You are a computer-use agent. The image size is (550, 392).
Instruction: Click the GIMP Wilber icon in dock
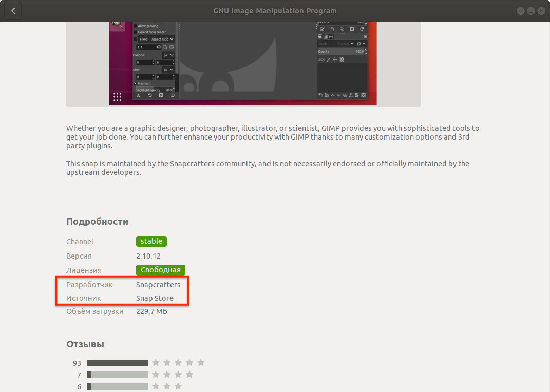(117, 24)
